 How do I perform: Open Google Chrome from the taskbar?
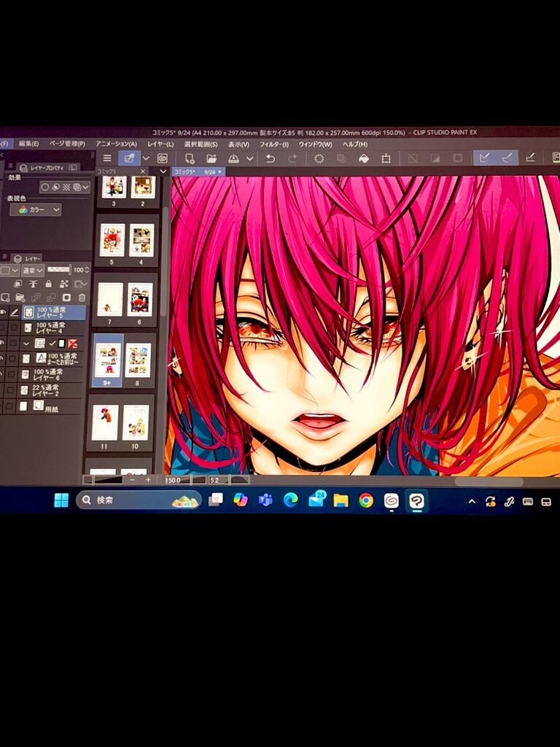(366, 500)
